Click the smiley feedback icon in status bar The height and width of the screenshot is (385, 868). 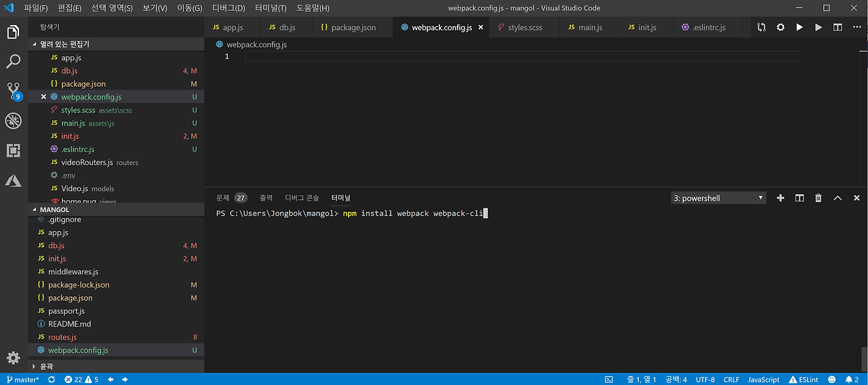click(832, 380)
